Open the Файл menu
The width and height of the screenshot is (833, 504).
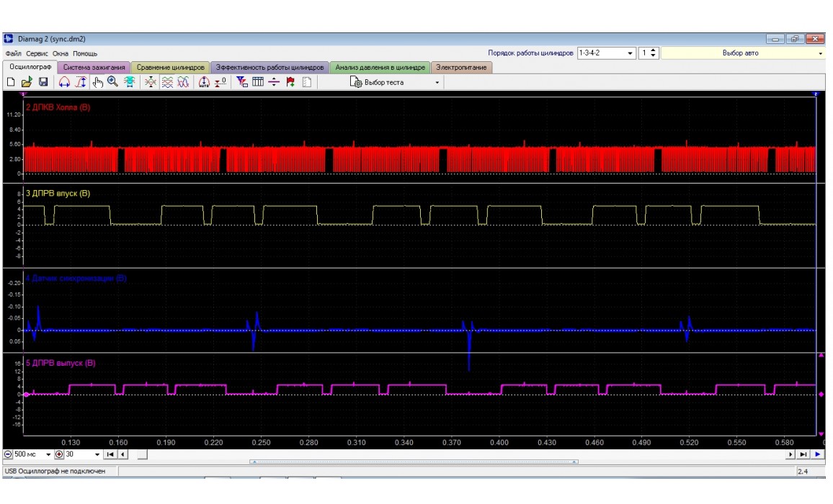point(13,54)
